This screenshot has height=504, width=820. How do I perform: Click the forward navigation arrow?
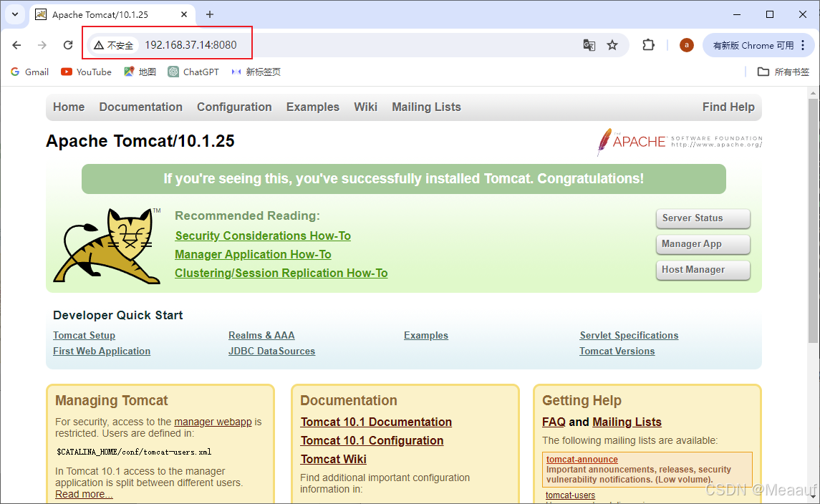(42, 46)
